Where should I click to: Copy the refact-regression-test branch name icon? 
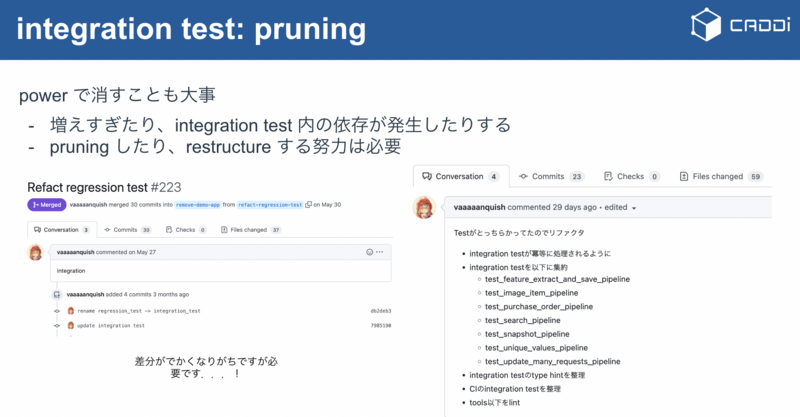308,205
